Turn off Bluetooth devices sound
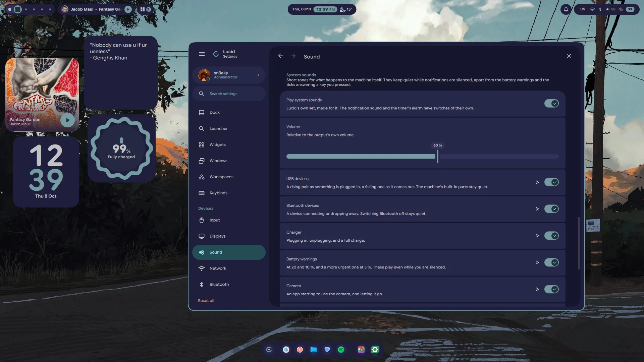The width and height of the screenshot is (644, 362). [551, 209]
